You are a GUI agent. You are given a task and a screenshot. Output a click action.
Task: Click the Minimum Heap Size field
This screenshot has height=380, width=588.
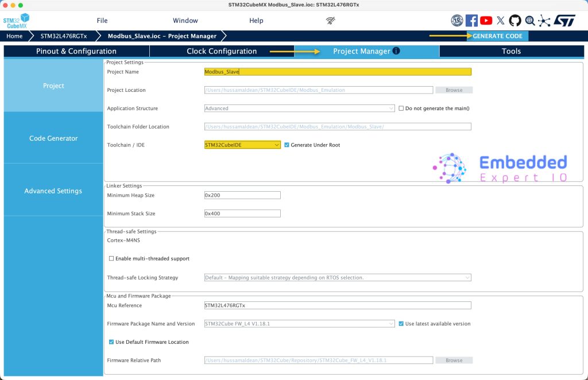pos(242,195)
